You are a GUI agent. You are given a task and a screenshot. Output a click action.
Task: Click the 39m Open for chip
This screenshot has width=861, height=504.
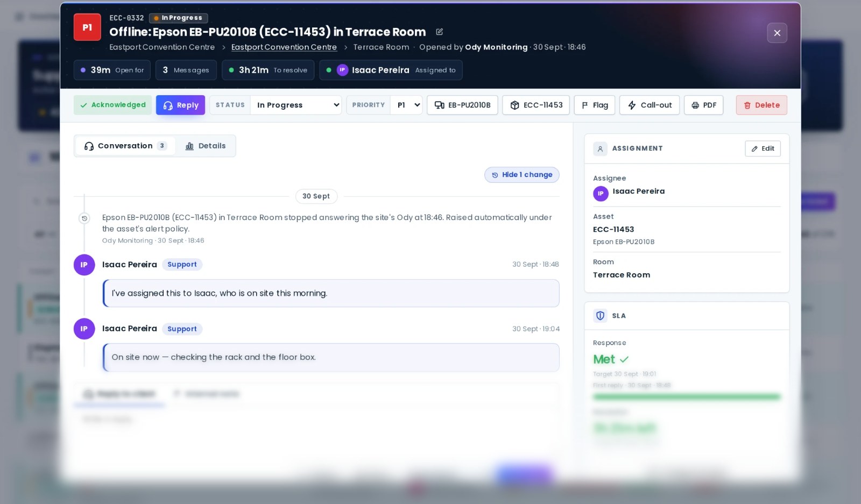click(x=112, y=70)
